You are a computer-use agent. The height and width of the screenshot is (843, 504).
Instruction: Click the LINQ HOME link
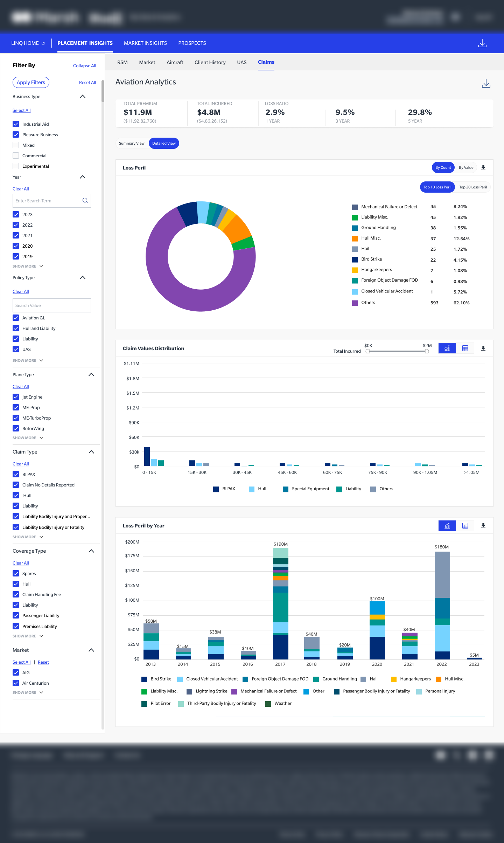[25, 43]
